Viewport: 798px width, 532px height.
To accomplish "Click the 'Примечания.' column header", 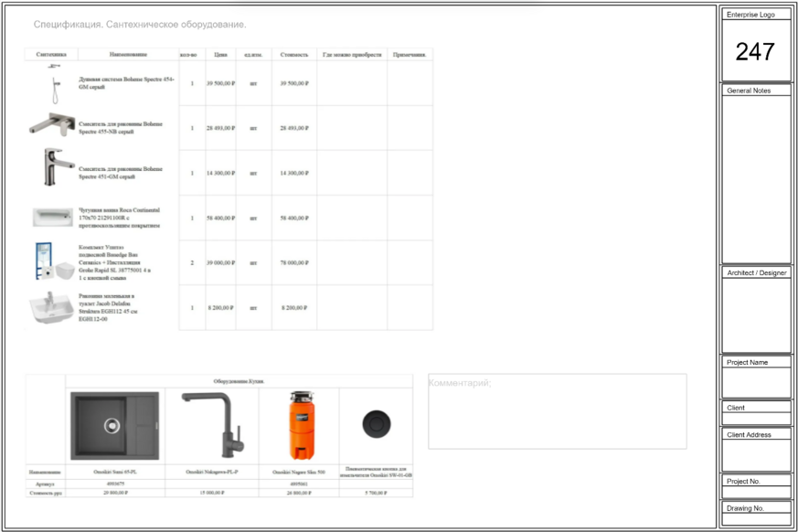I will 410,55.
